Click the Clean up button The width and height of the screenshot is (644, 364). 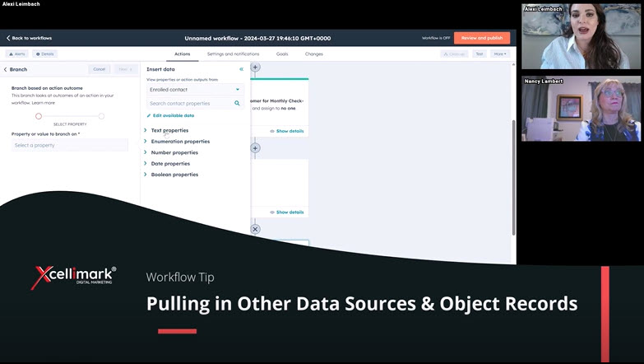pos(454,54)
